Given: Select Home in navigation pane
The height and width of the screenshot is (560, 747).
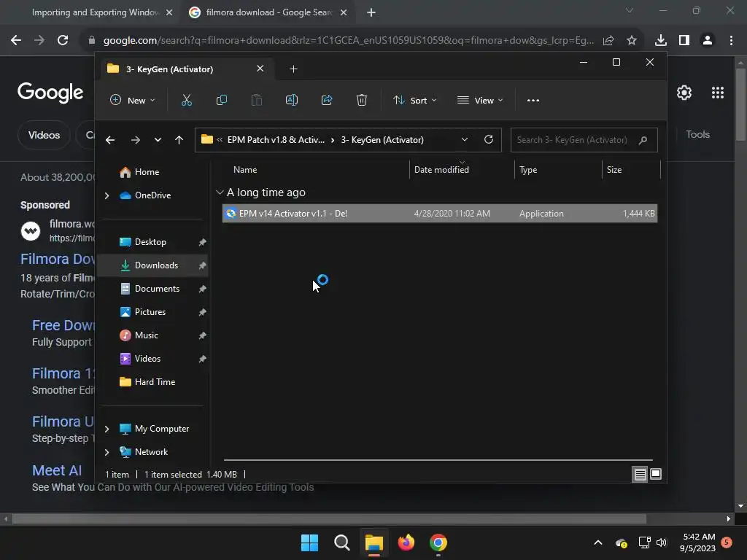Looking at the screenshot, I should 147,172.
